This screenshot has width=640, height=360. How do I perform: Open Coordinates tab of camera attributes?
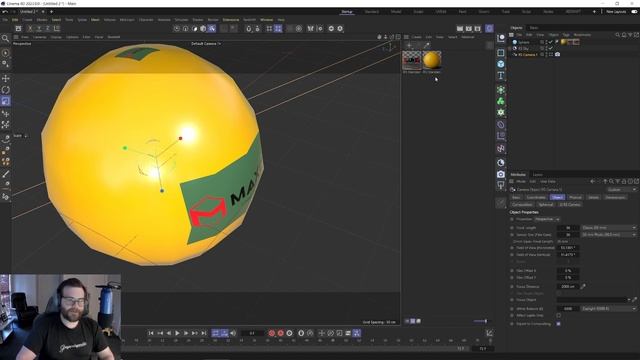pyautogui.click(x=536, y=197)
